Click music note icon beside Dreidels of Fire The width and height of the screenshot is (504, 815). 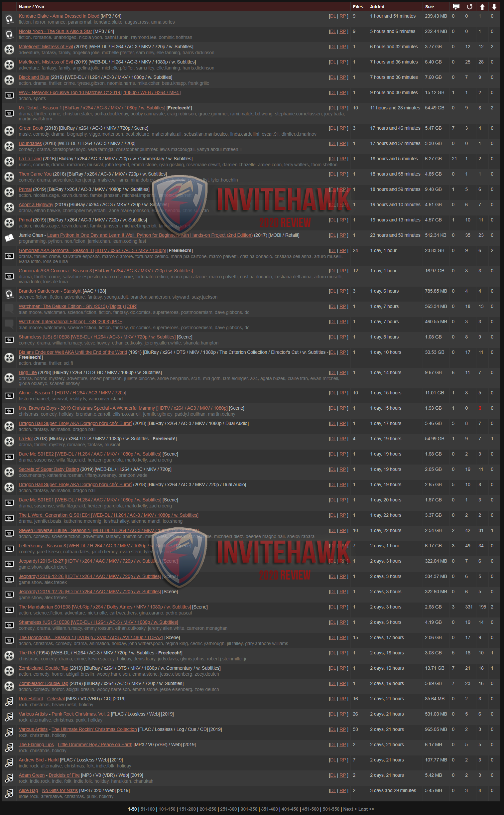point(9,778)
